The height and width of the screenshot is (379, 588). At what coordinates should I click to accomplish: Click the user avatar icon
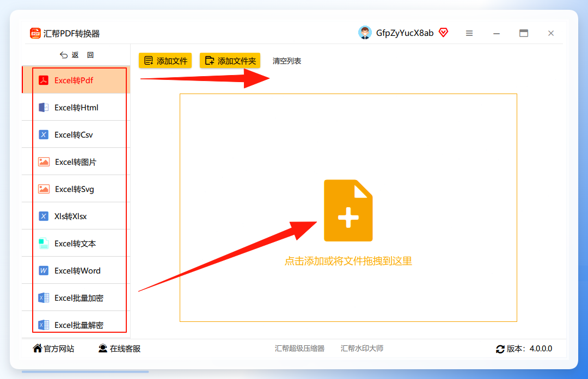coord(364,33)
